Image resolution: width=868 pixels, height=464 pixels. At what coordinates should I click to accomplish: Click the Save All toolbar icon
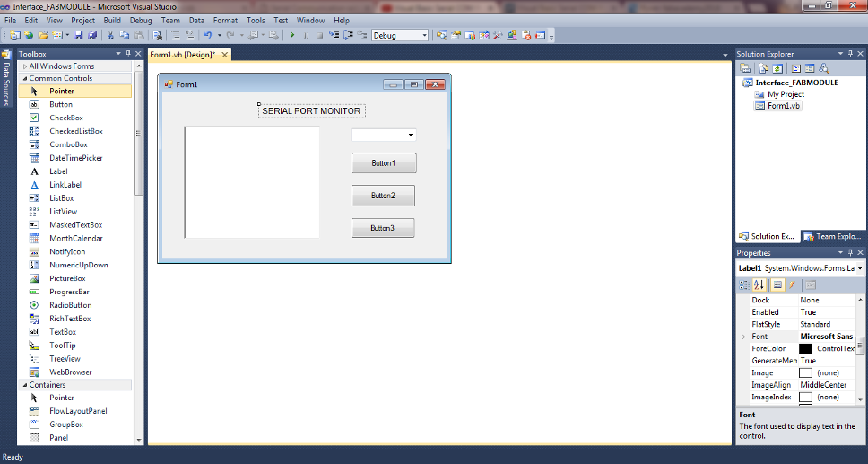(91, 35)
